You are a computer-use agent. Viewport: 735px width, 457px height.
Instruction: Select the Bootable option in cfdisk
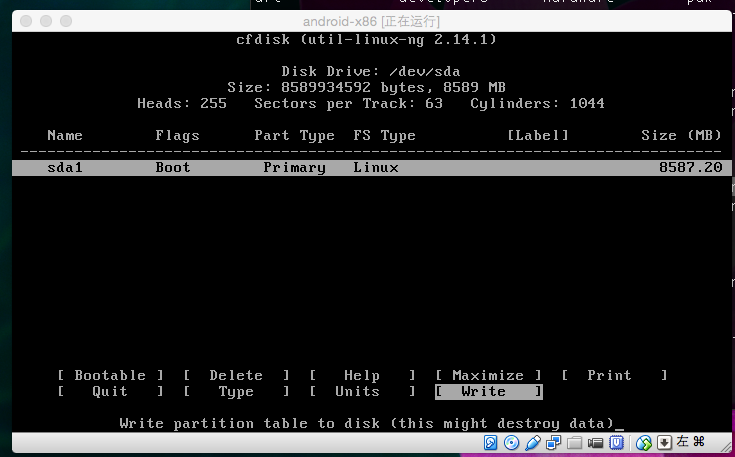point(110,376)
